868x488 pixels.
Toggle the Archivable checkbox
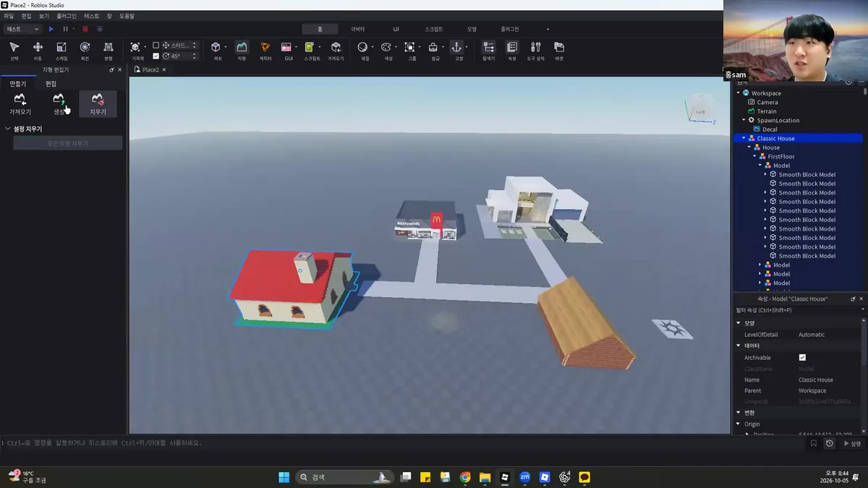(x=802, y=358)
